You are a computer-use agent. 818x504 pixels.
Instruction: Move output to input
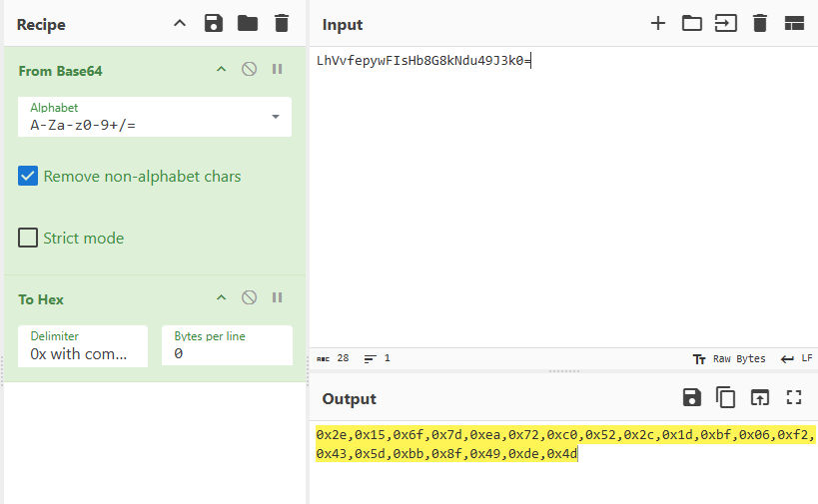pos(759,397)
